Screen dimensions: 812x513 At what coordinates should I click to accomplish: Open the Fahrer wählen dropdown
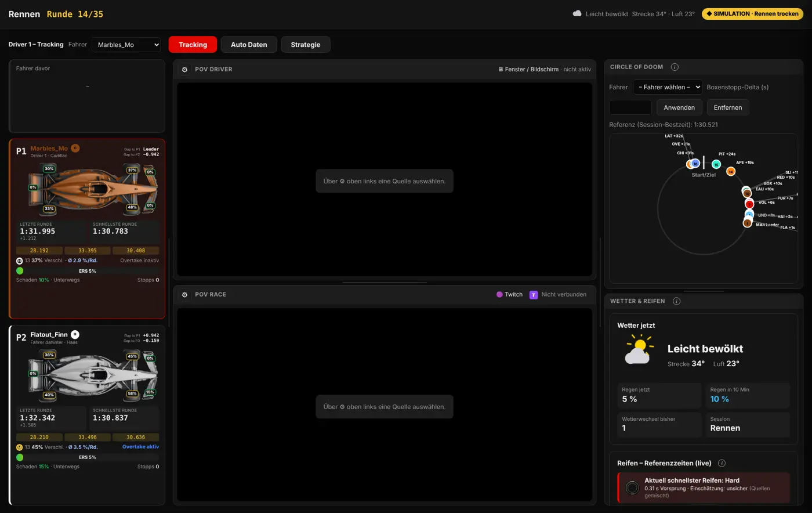click(x=667, y=87)
